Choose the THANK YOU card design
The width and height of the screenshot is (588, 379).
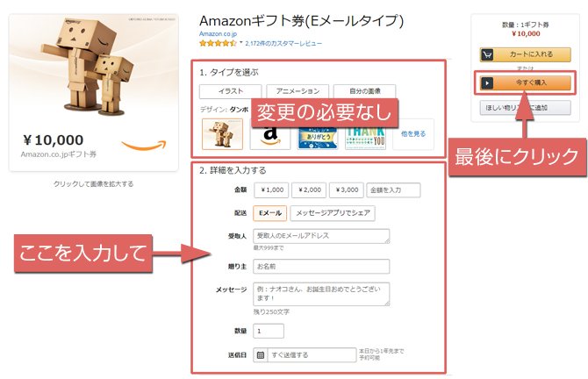365,134
